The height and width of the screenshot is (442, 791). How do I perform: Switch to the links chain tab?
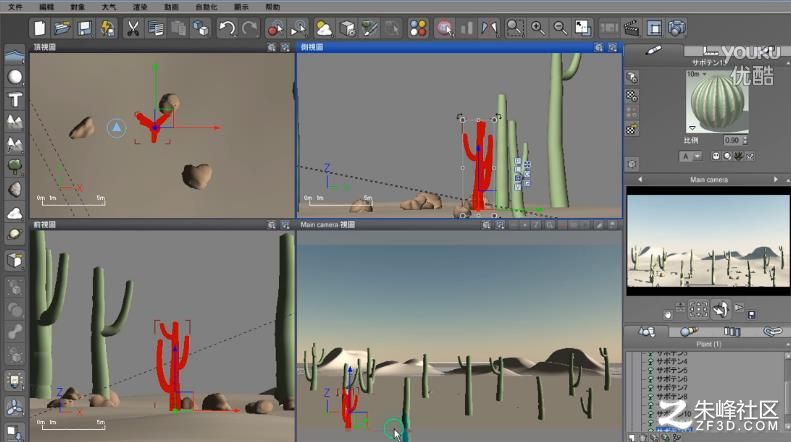click(x=772, y=332)
